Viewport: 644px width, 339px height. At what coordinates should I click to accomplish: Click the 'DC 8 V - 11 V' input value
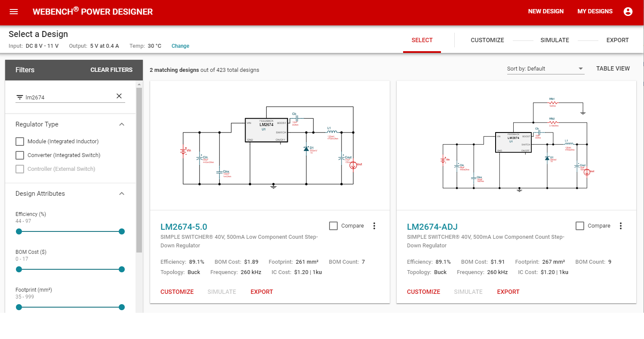(42, 46)
